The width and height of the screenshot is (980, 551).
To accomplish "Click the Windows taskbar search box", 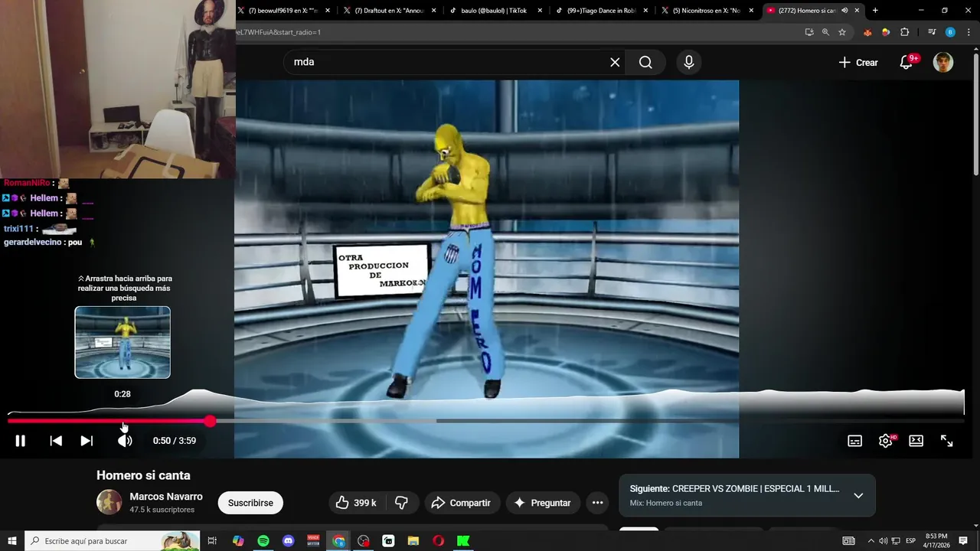I will click(112, 541).
